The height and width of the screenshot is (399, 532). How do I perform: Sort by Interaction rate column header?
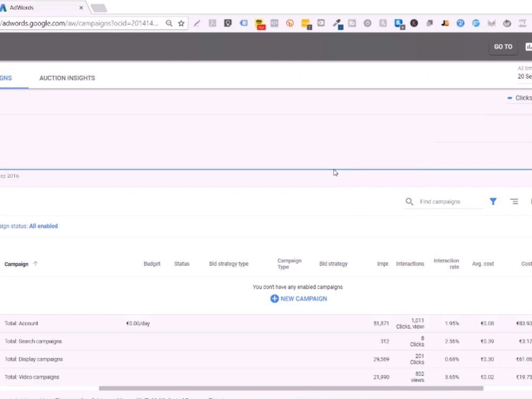click(x=446, y=264)
